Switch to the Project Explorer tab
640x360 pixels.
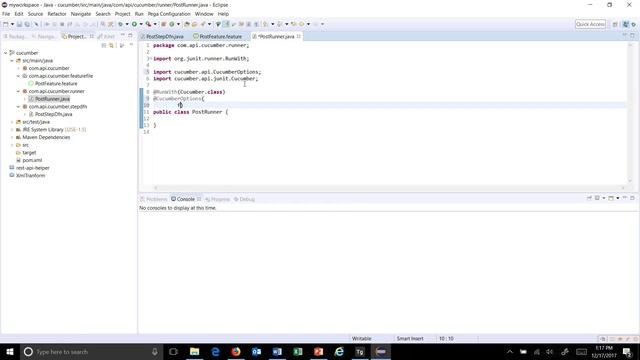74,36
